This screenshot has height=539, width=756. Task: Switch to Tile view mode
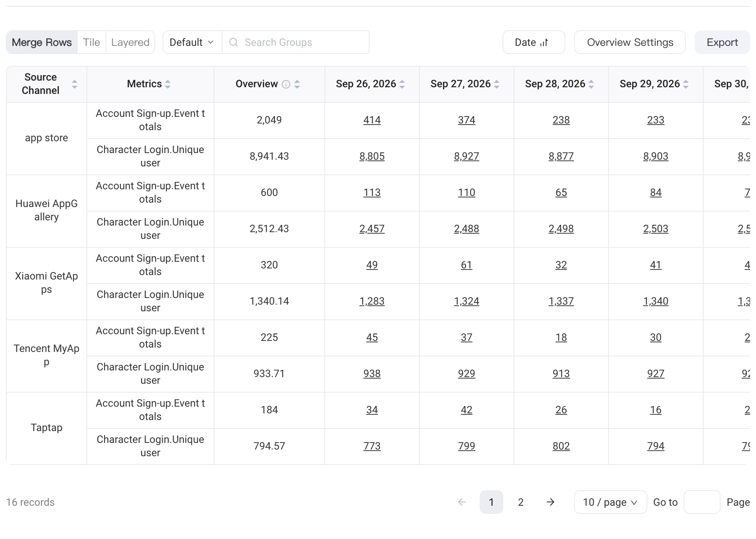click(x=92, y=42)
